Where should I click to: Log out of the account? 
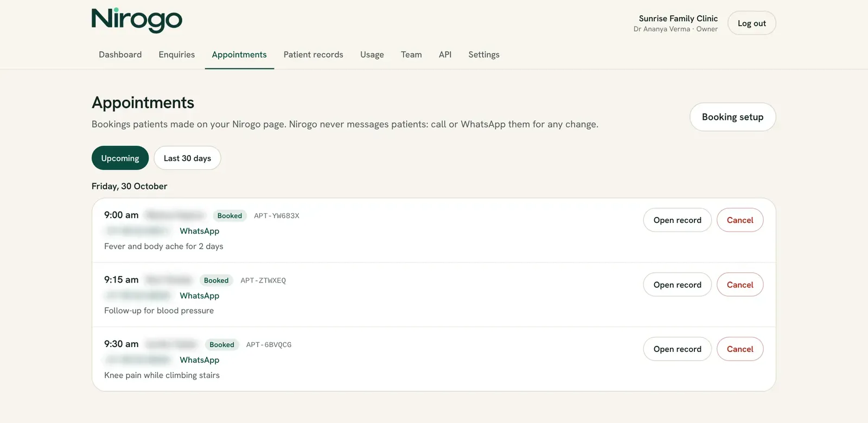751,23
